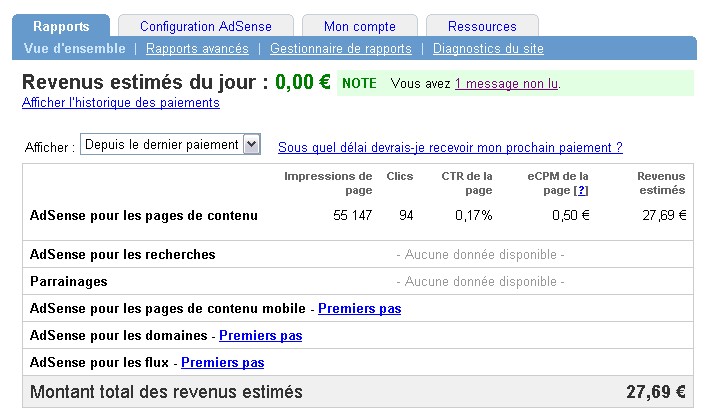Viewport: 710px width, 420px height.
Task: Click Aucune donnée disponible in recherches row
Action: coord(480,255)
